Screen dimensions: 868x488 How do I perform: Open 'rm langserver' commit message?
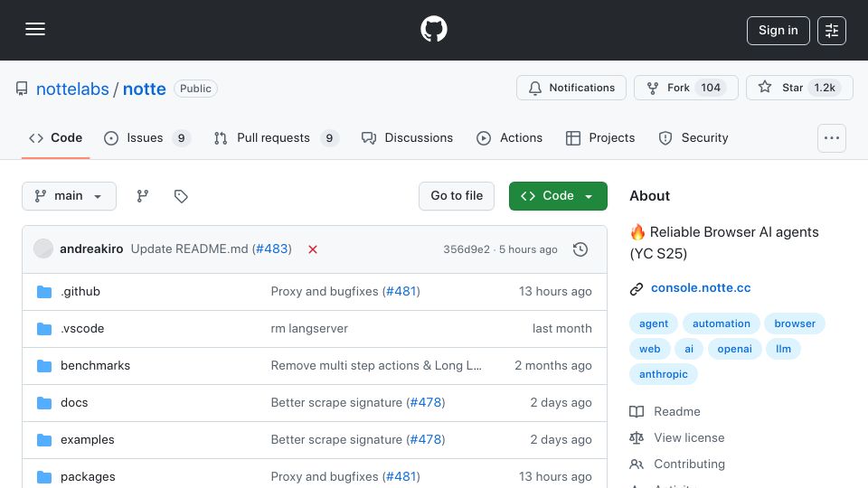click(309, 329)
